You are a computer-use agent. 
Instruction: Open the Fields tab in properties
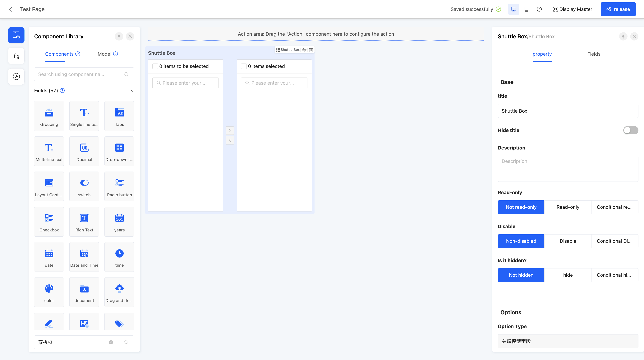tap(594, 54)
